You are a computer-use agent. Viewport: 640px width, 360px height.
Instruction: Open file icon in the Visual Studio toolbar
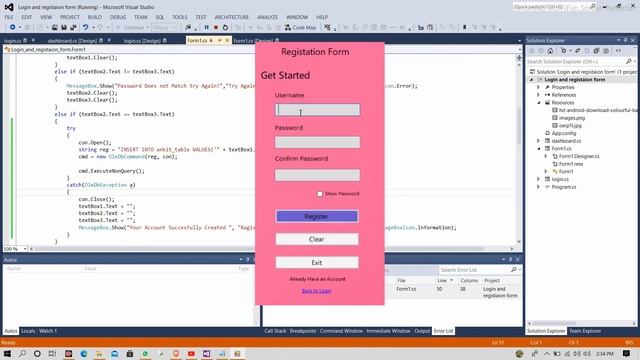pos(54,27)
